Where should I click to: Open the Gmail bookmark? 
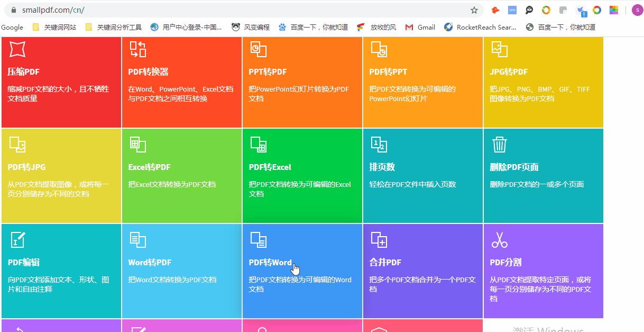tap(420, 27)
